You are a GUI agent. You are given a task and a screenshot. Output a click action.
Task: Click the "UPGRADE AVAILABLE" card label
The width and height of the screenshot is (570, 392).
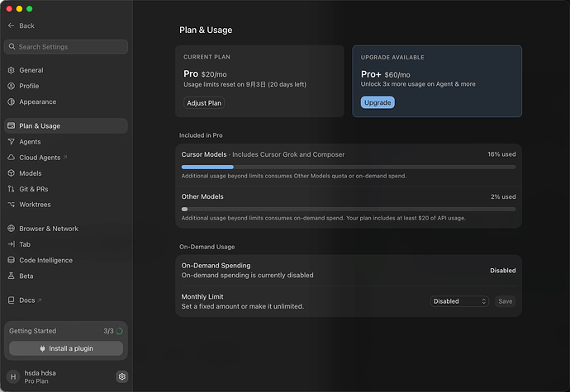coord(392,57)
